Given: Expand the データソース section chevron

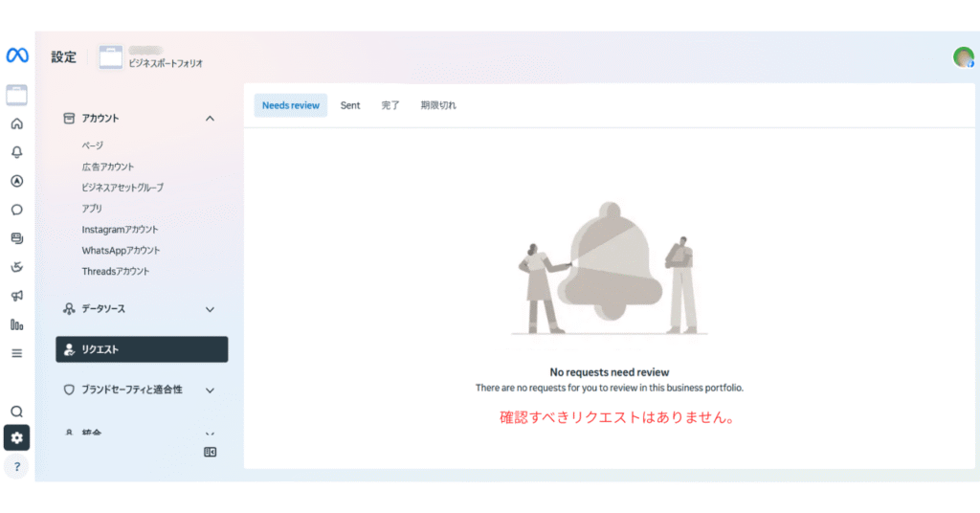Looking at the screenshot, I should pos(210,309).
